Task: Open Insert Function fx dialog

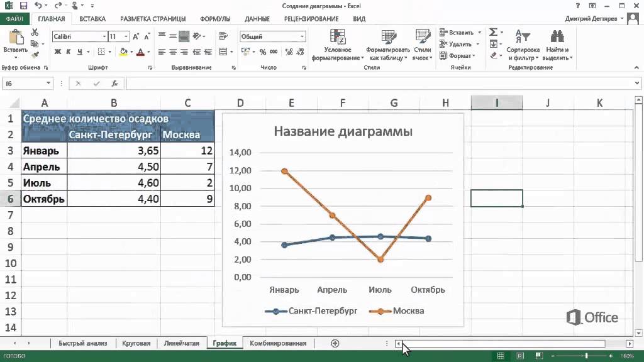Action: coord(114,84)
